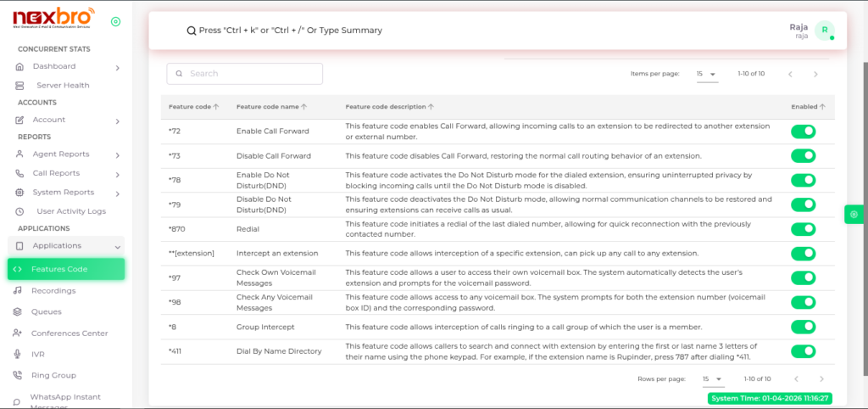Click the Conferences Center people icon
This screenshot has width=868, height=409.
[x=19, y=333]
